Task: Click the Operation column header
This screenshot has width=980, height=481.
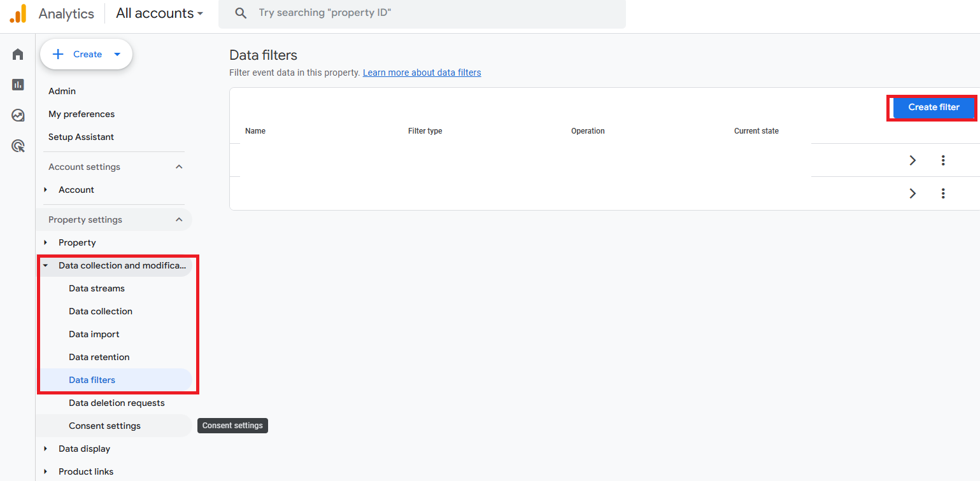Action: [588, 131]
